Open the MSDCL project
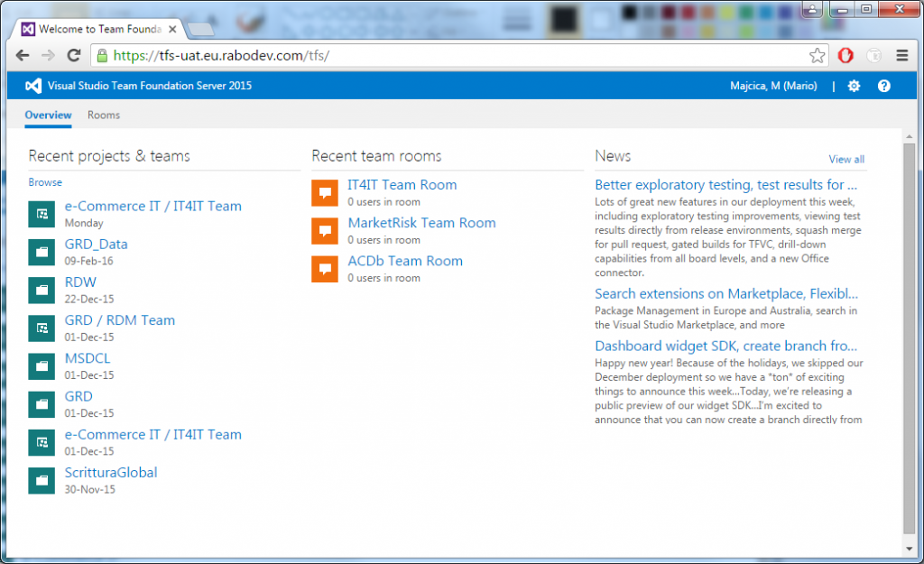 point(88,358)
